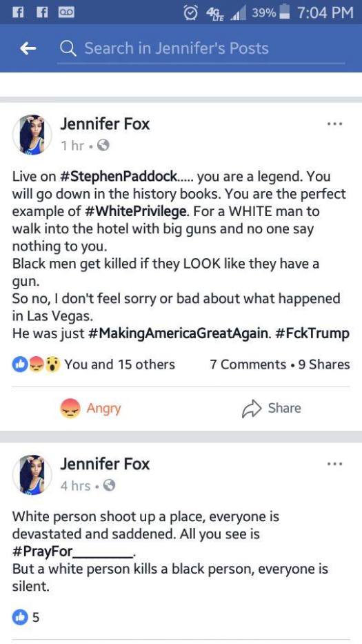The image size is (362, 644).
Task: Toggle the Angry reaction button
Action: click(91, 409)
